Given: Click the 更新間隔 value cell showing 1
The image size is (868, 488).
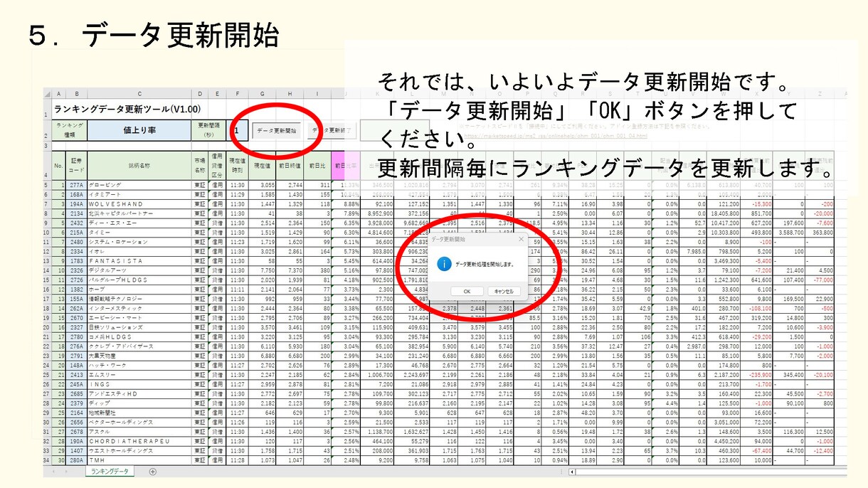Looking at the screenshot, I should 237,131.
